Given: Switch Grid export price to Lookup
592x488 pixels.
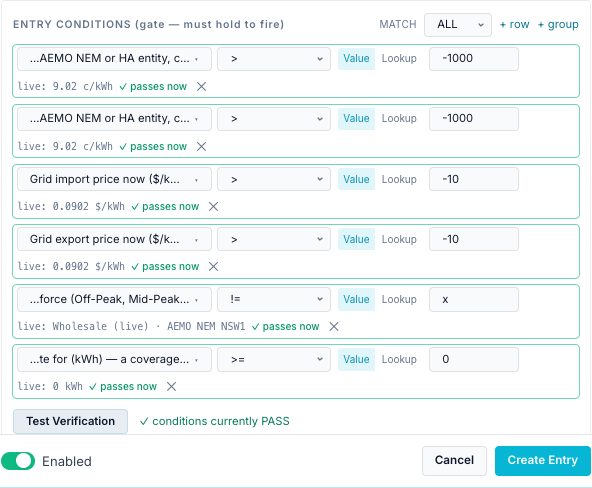Looking at the screenshot, I should [399, 239].
